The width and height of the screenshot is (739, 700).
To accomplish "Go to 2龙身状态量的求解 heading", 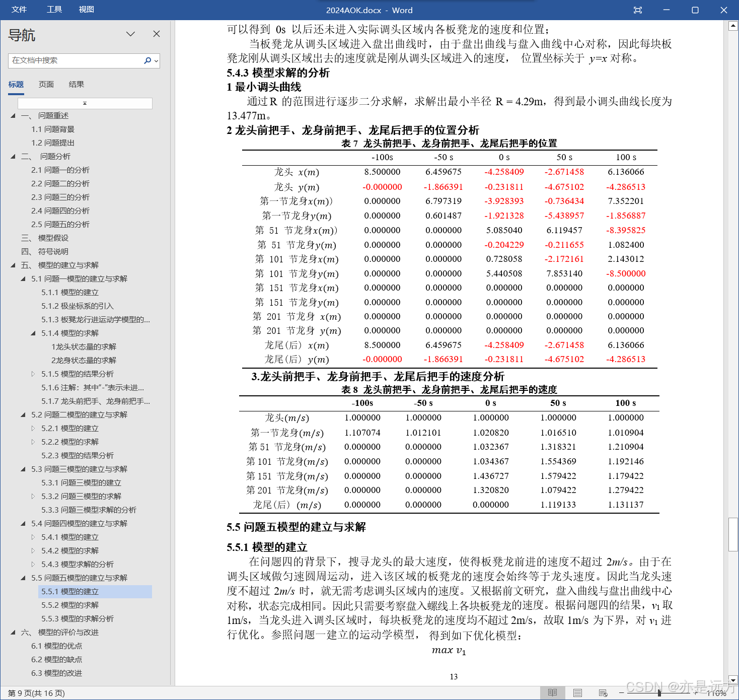I will [84, 361].
